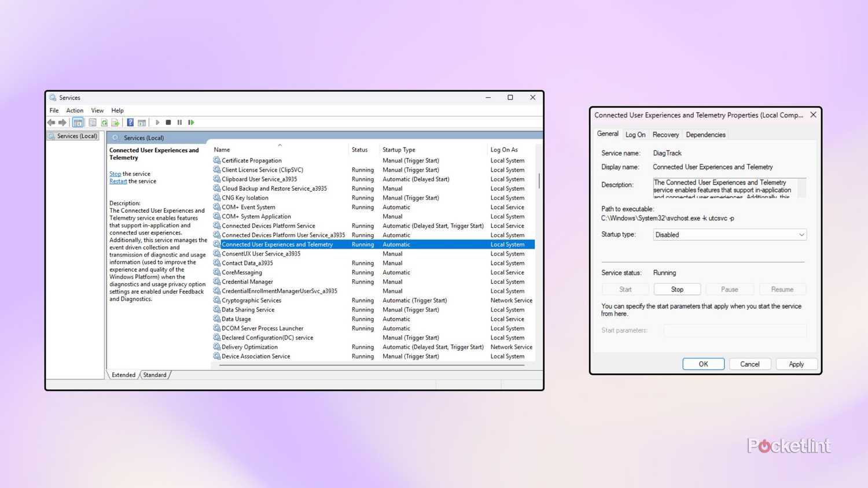
Task: Collapse the Name column sort arrow
Action: pos(280,145)
